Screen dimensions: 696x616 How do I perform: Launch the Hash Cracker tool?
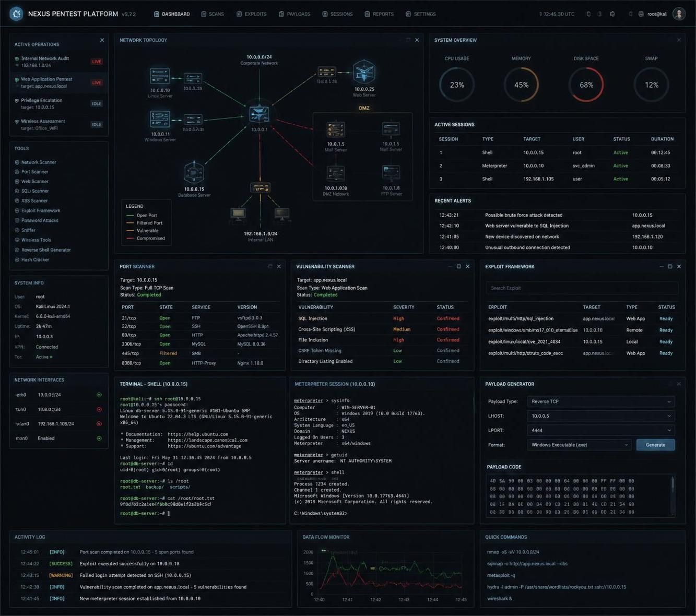point(35,260)
